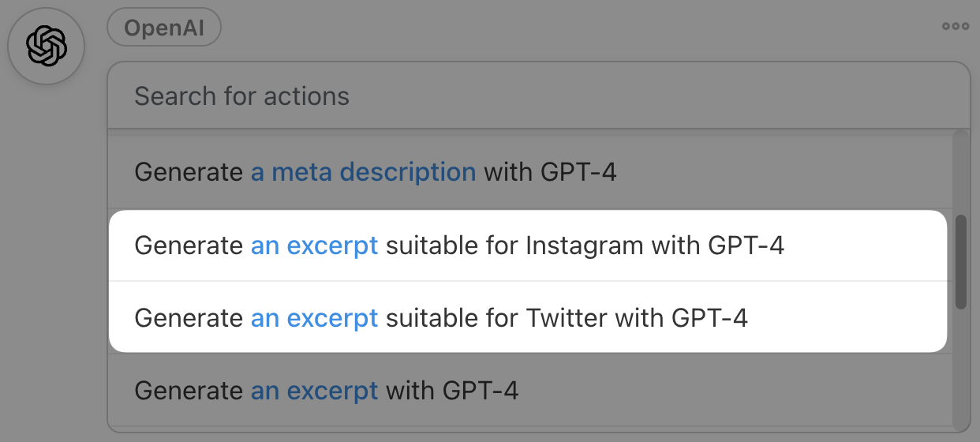Click the word Twitter in the excerpt action

tap(567, 318)
